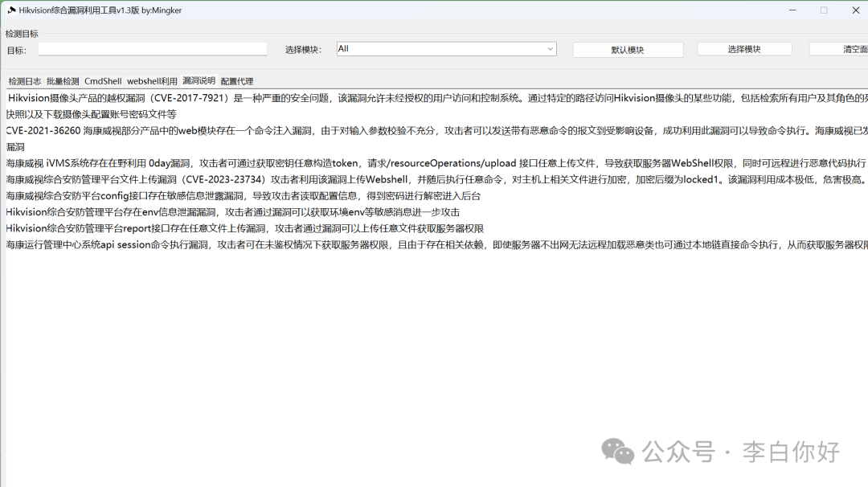Click the CVE-2017-7921 description line
Screen dimensions: 868x487
321,99
